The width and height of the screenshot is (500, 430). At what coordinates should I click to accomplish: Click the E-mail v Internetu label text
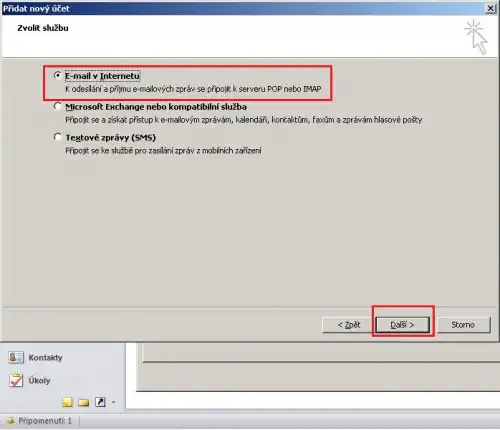click(102, 76)
